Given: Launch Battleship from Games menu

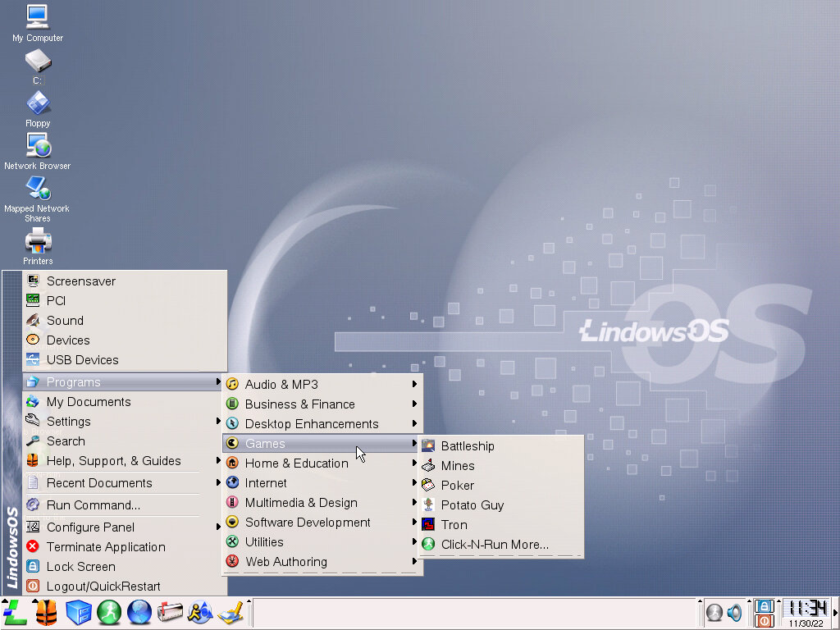Looking at the screenshot, I should [467, 446].
